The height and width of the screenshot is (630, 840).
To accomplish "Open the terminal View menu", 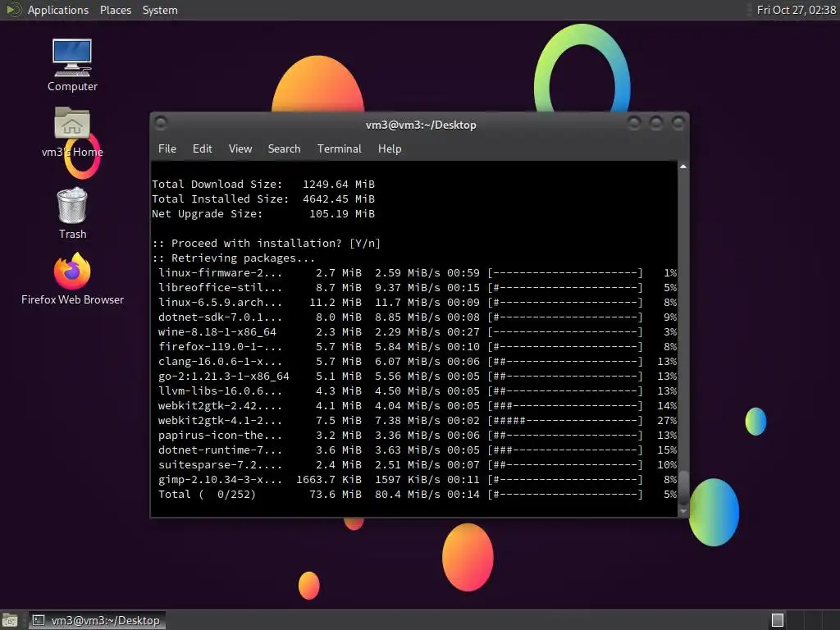I will (x=240, y=148).
